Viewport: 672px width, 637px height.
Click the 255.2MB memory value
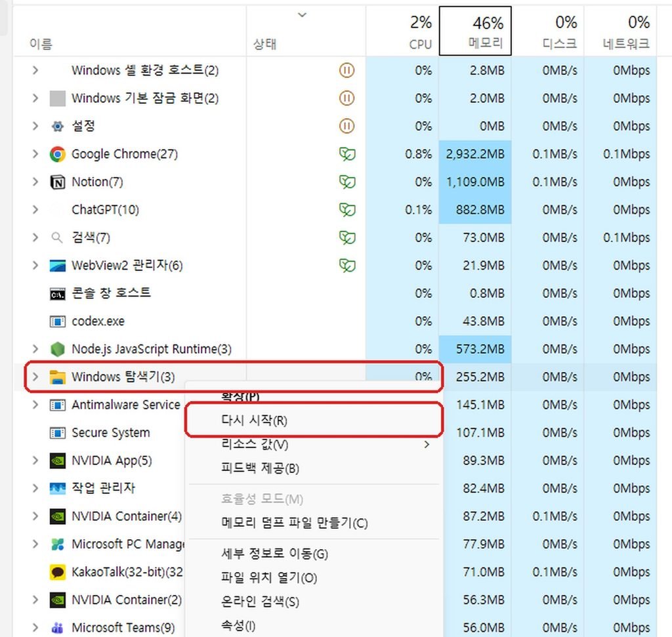coord(480,377)
